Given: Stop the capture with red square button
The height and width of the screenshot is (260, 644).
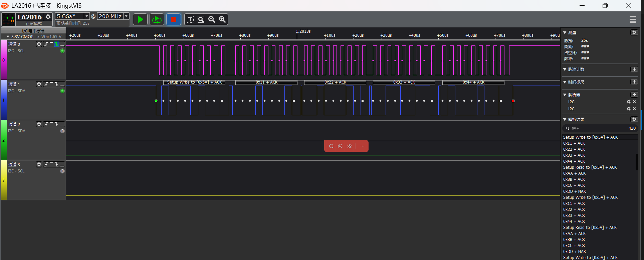Looking at the screenshot, I should [173, 20].
